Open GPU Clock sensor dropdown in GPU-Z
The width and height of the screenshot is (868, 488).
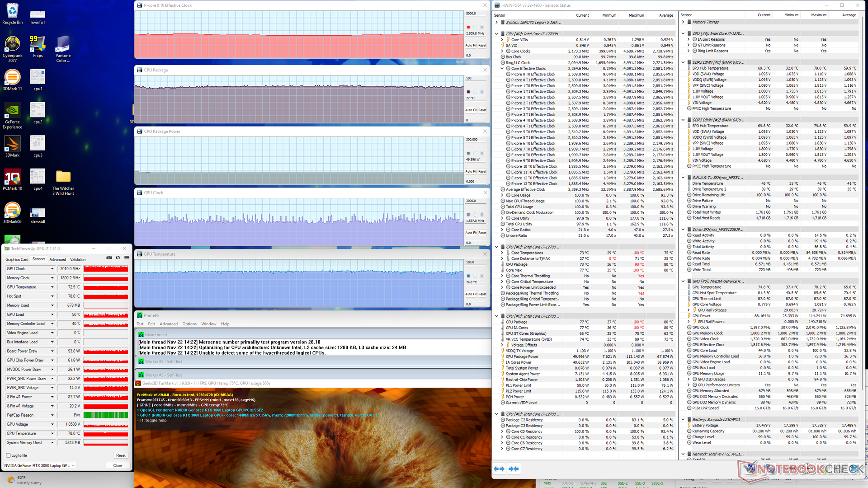click(52, 269)
